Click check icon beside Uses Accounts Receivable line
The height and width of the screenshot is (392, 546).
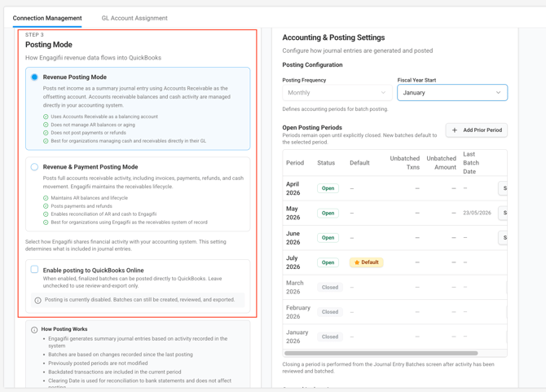point(46,117)
